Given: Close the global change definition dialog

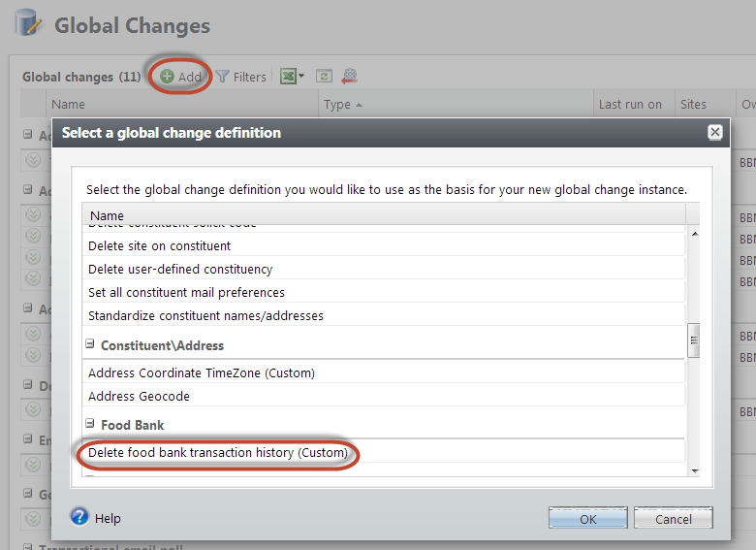Looking at the screenshot, I should [x=714, y=132].
